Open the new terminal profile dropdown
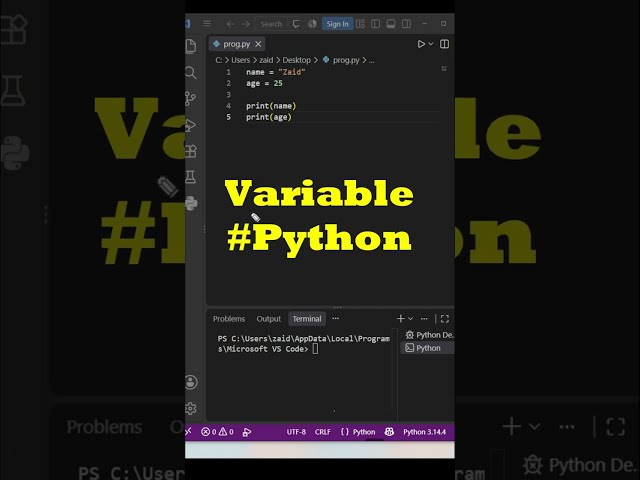Viewport: 640px width, 480px height. click(x=411, y=319)
